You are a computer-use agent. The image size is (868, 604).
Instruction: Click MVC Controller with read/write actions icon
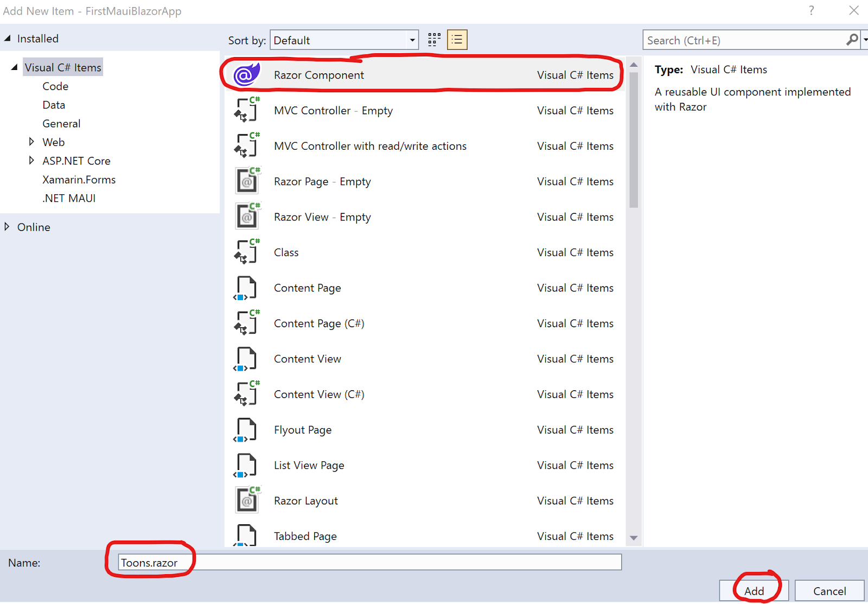pos(247,145)
